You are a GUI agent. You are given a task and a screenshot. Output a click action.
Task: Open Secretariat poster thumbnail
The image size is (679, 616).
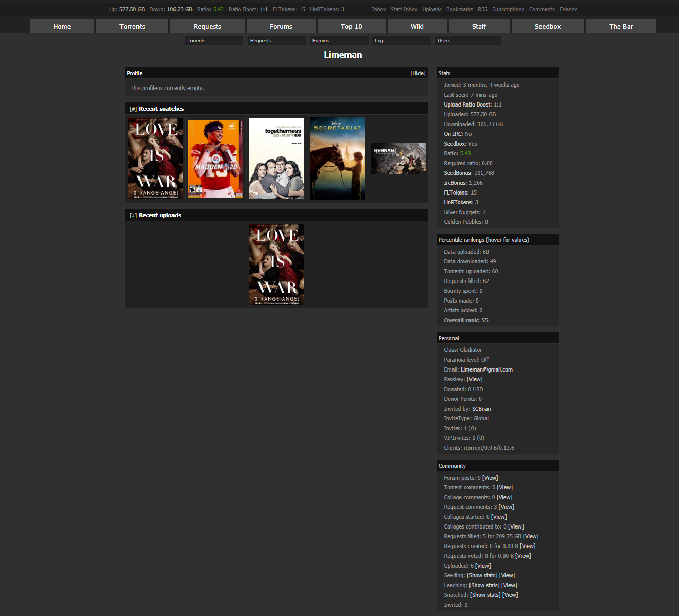[x=337, y=159]
